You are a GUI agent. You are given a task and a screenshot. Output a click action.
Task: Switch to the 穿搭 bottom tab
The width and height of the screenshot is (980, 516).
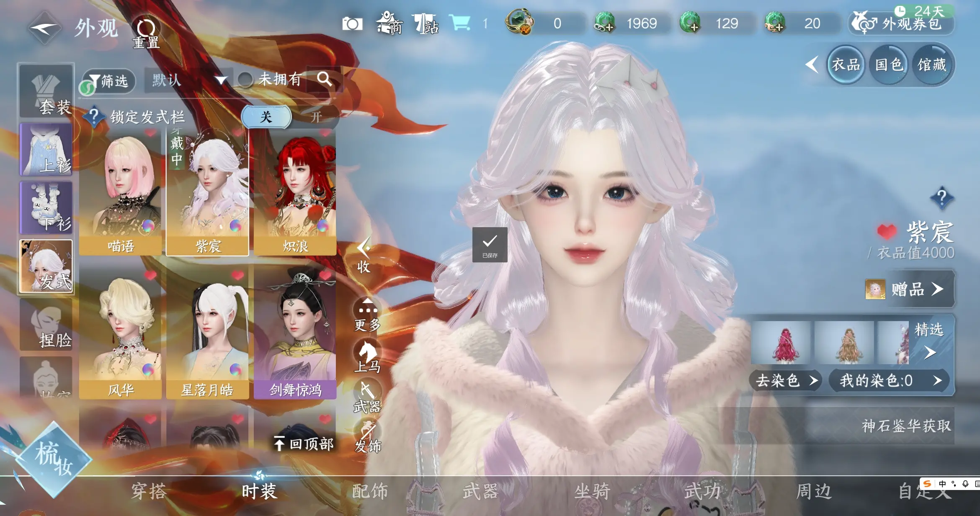point(149,491)
